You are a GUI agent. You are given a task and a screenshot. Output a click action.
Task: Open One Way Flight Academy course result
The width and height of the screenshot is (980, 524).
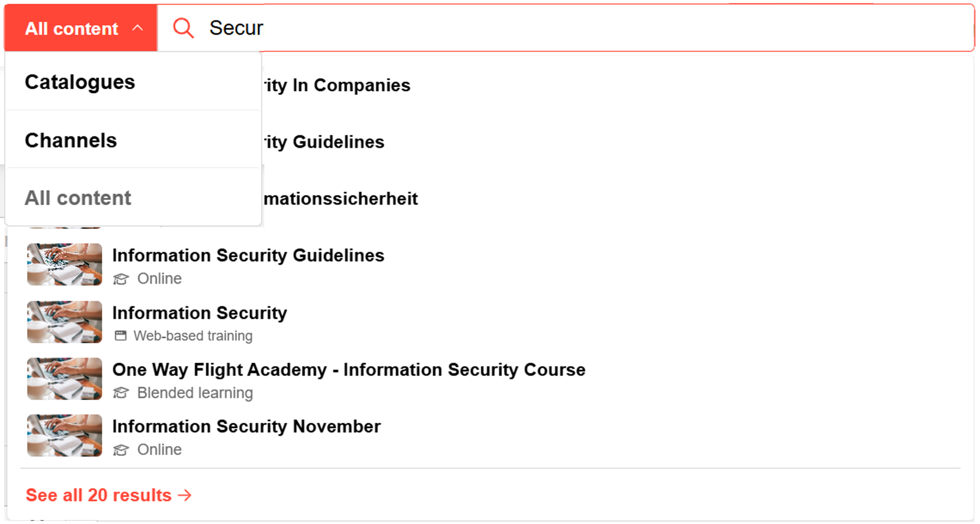[349, 369]
